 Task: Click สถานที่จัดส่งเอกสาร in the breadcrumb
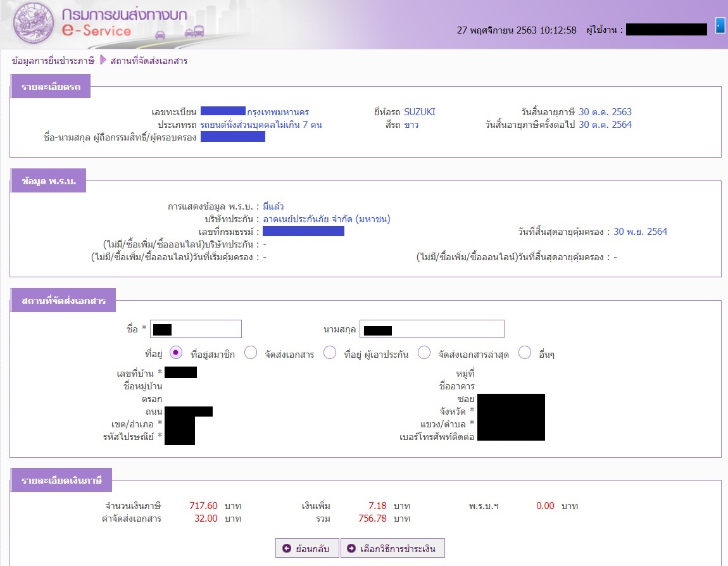149,61
